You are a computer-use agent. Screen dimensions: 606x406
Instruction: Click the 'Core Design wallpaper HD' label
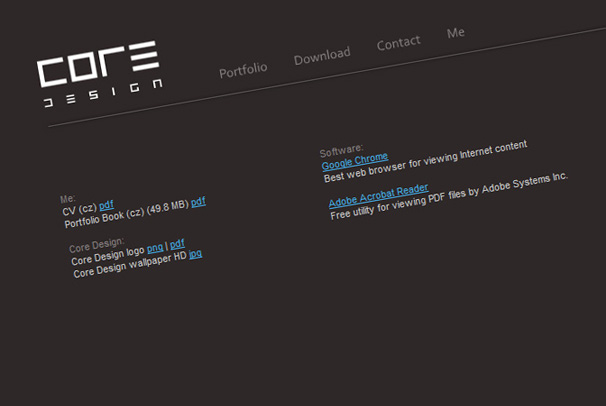tap(130, 265)
